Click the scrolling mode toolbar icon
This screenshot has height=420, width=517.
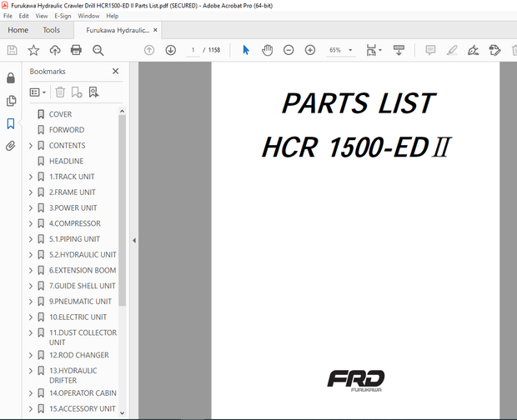[x=399, y=50]
